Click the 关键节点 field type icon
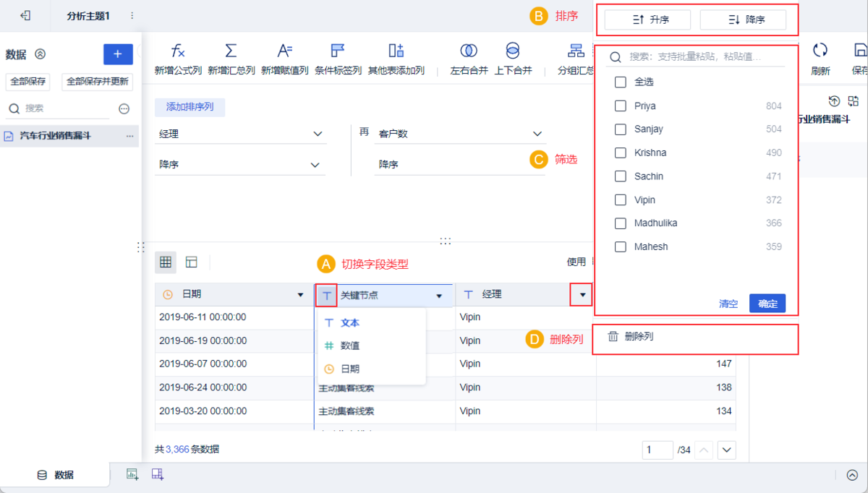 click(327, 295)
